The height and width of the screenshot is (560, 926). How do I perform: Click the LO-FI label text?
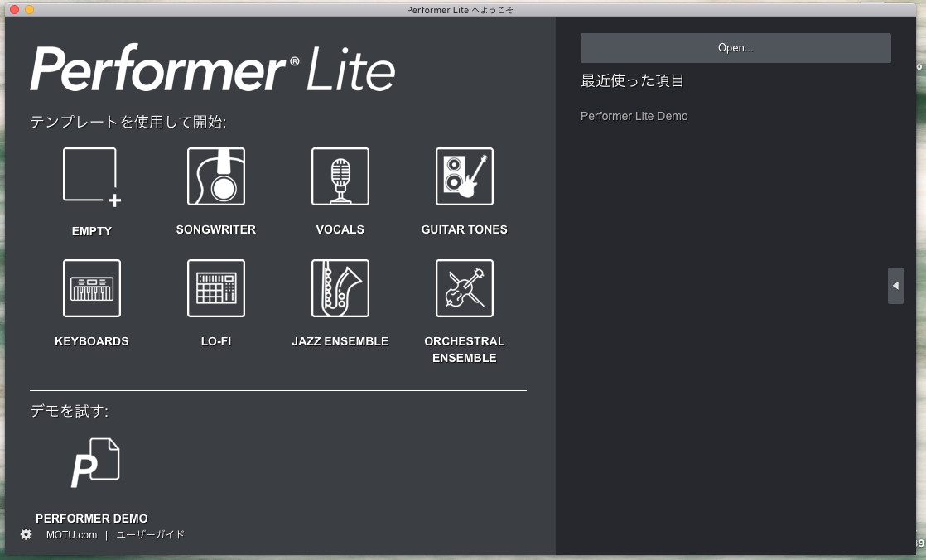216,341
